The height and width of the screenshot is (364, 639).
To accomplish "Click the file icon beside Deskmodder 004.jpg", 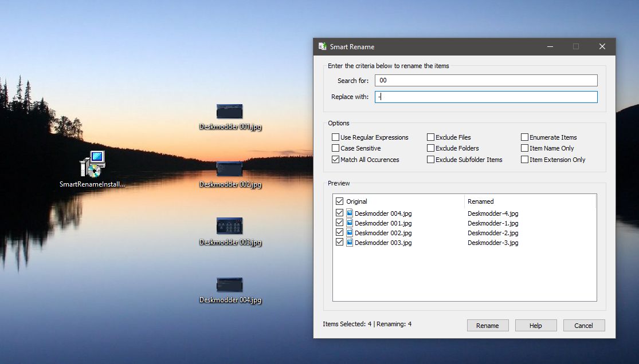I will click(349, 213).
